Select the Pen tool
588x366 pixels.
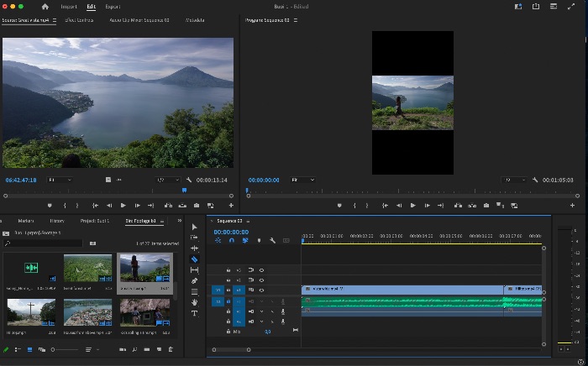pyautogui.click(x=194, y=280)
